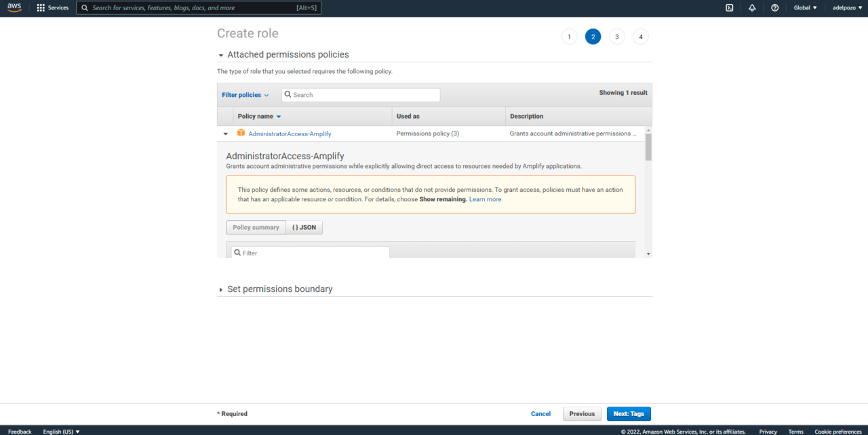Open the Learn more link
The height and width of the screenshot is (435, 868).
(485, 199)
